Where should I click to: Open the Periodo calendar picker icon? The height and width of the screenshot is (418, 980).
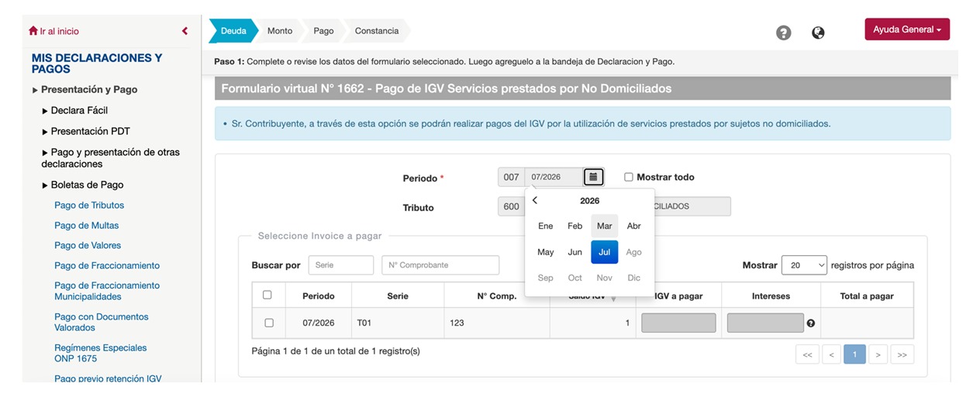593,177
